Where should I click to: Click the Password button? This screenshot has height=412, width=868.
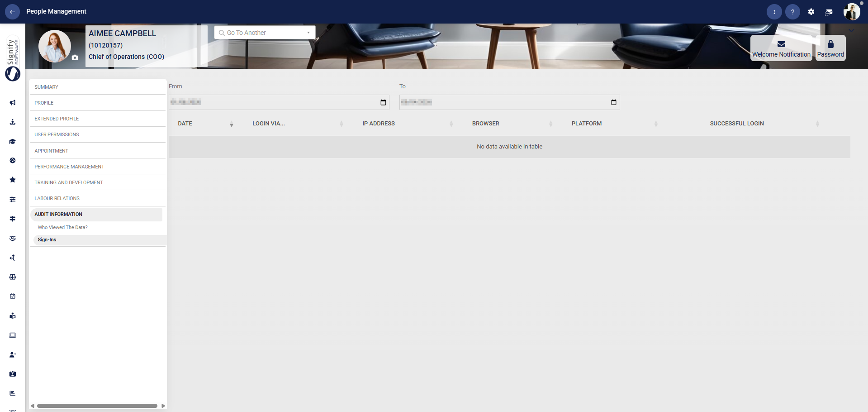click(x=830, y=48)
